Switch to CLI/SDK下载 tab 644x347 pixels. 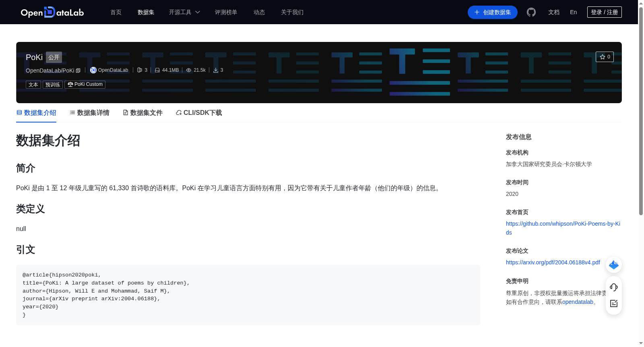[199, 113]
